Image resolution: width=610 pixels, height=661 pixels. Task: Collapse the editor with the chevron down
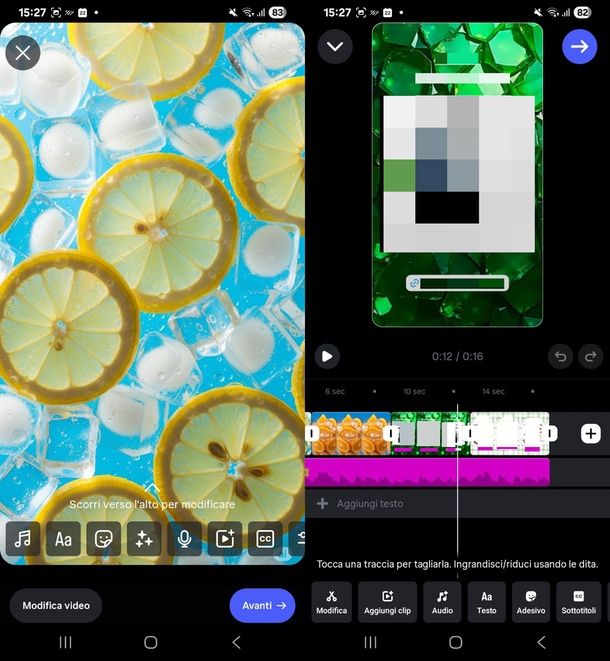click(335, 46)
